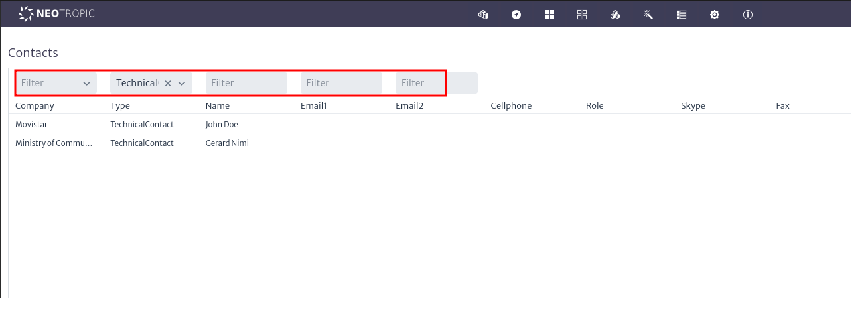The image size is (868, 327).
Task: Click the Type column header
Action: (120, 105)
